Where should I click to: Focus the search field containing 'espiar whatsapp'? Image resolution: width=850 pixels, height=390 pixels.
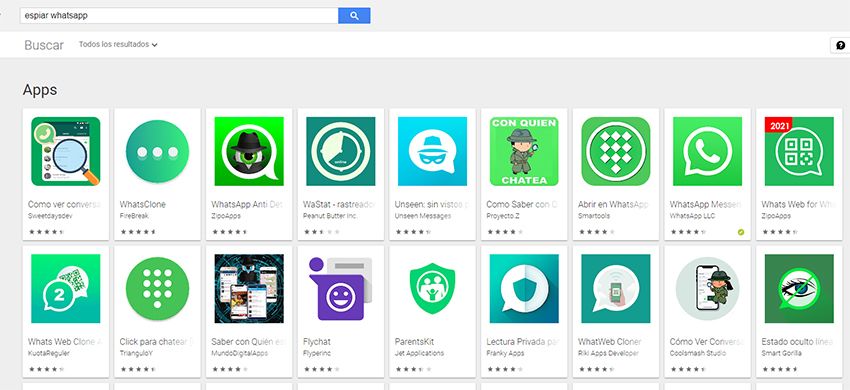[x=179, y=16]
